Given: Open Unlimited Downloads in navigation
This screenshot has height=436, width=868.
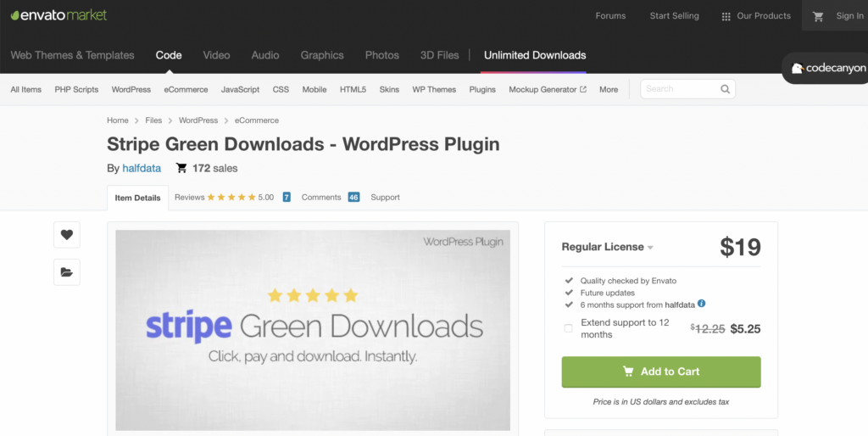Looking at the screenshot, I should pos(534,55).
